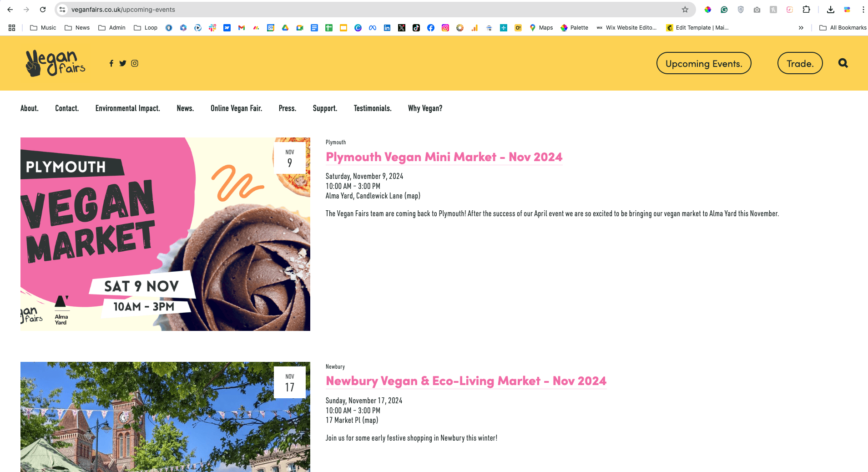The width and height of the screenshot is (868, 472).
Task: Open LinkedIn bookmark
Action: [x=387, y=28]
